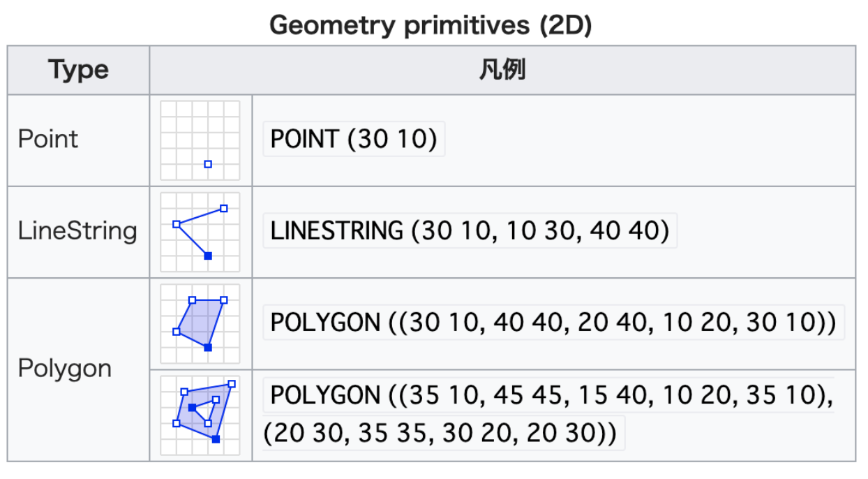Open the LineString diagram thumbnail
The width and height of the screenshot is (868, 479).
(x=200, y=232)
